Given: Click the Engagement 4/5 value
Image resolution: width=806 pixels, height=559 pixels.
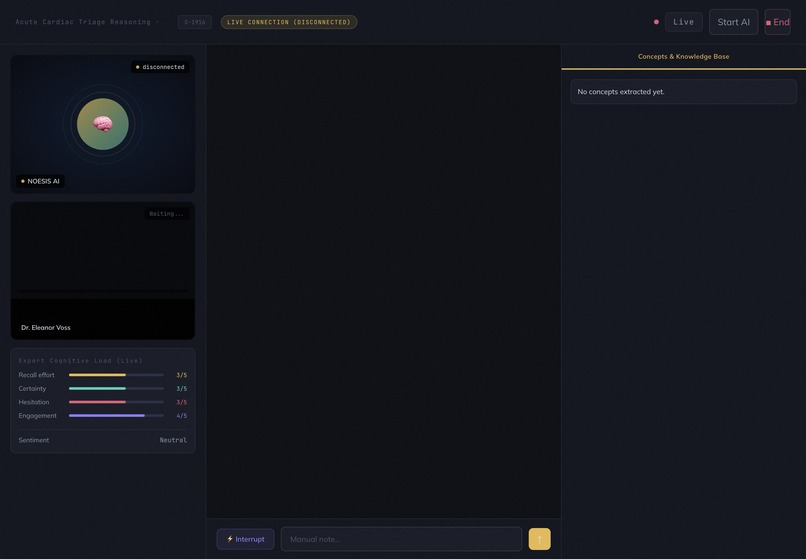Looking at the screenshot, I should 181,416.
